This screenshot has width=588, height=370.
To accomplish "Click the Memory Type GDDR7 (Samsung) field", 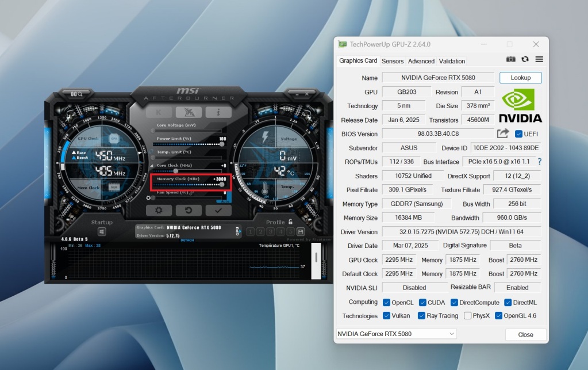I will point(416,204).
